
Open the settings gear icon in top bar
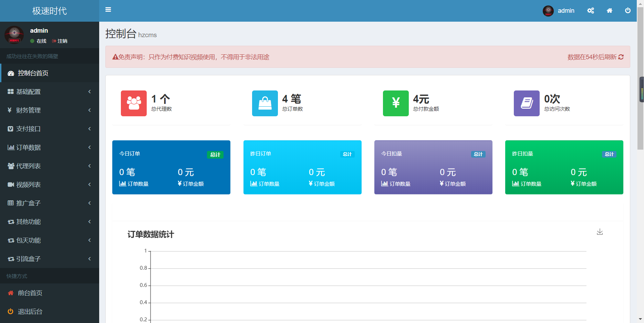point(591,10)
